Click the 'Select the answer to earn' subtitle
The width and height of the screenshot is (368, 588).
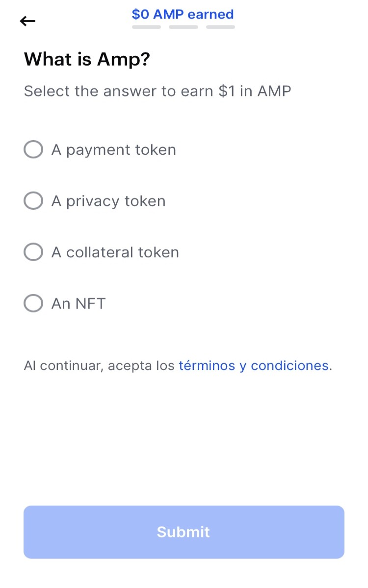pos(118,91)
